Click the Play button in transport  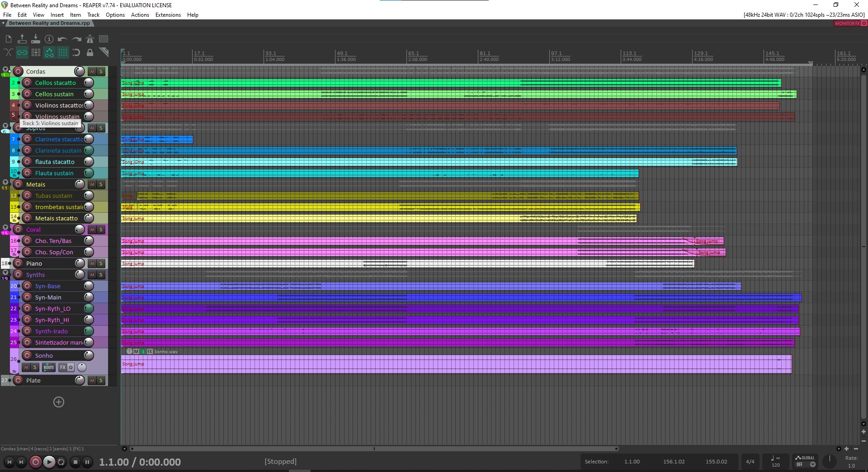coord(49,462)
